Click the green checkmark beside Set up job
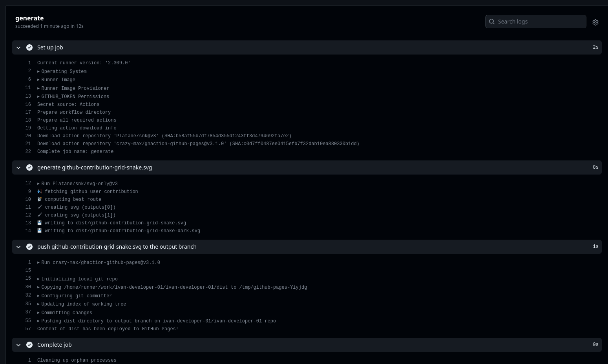 (29, 47)
